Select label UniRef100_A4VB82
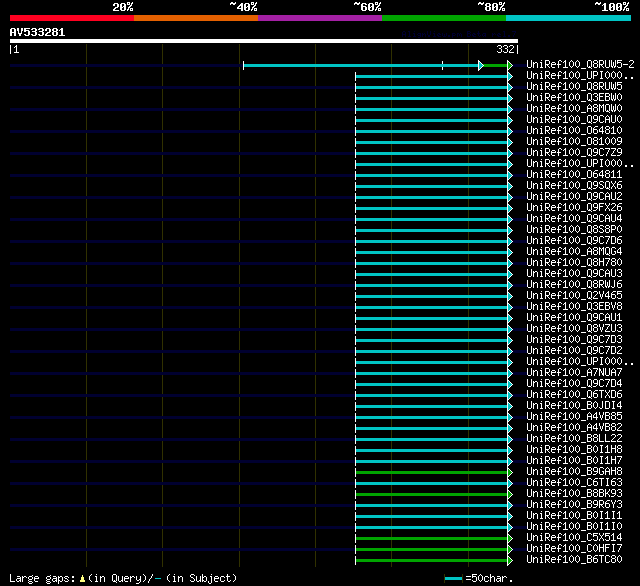640x586 pixels. [x=574, y=428]
